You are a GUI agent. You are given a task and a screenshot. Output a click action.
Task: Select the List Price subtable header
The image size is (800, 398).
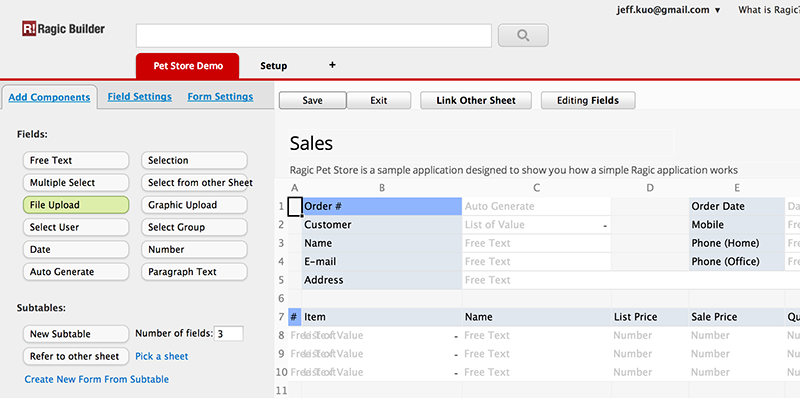650,317
